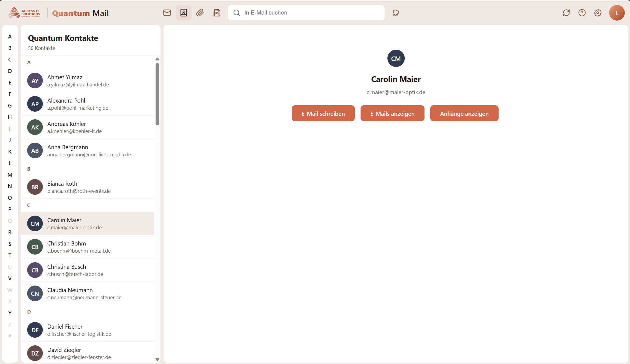Open contact Christina Busch by name

pos(67,267)
